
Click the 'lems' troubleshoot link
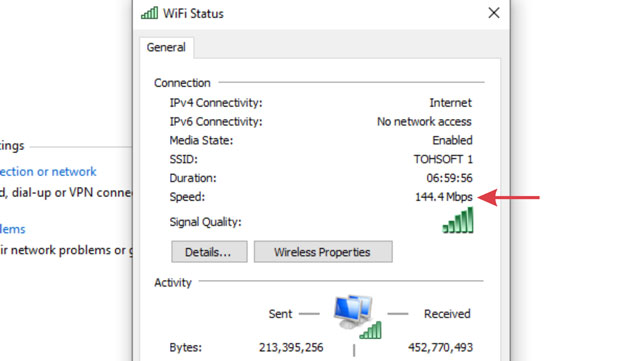coord(13,229)
